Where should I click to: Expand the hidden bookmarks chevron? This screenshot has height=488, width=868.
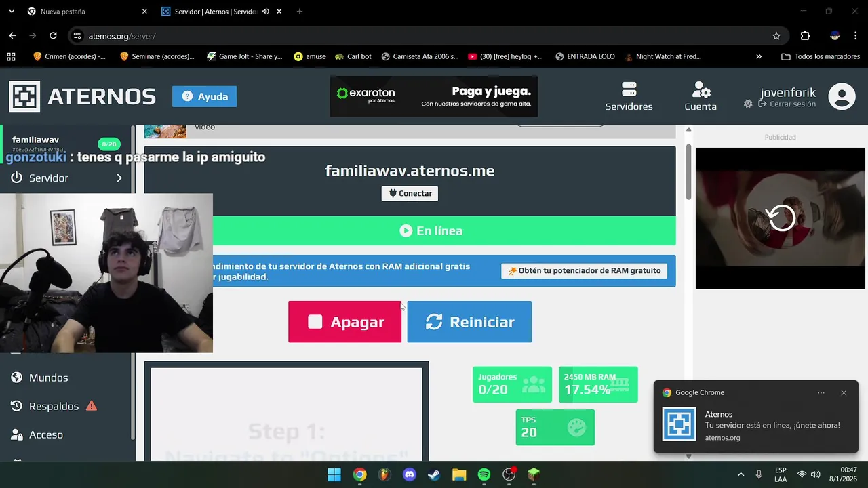(759, 57)
